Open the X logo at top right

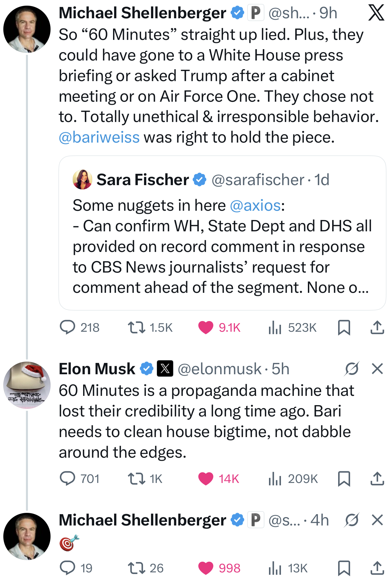pyautogui.click(x=376, y=13)
